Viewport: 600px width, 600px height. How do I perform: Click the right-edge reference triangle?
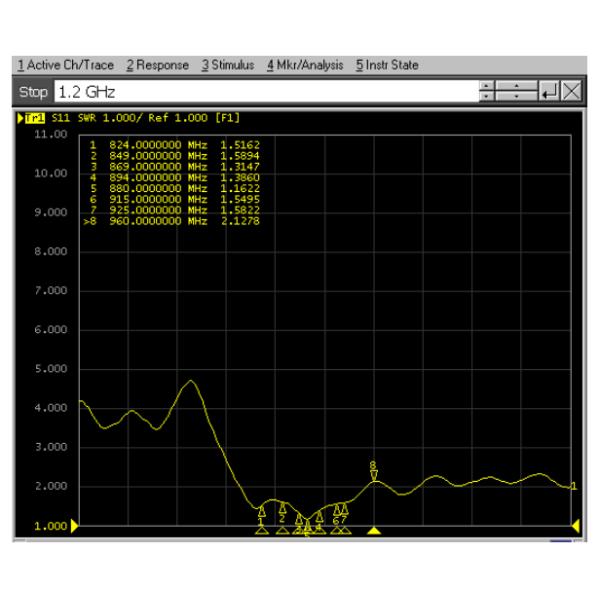pyautogui.click(x=576, y=525)
